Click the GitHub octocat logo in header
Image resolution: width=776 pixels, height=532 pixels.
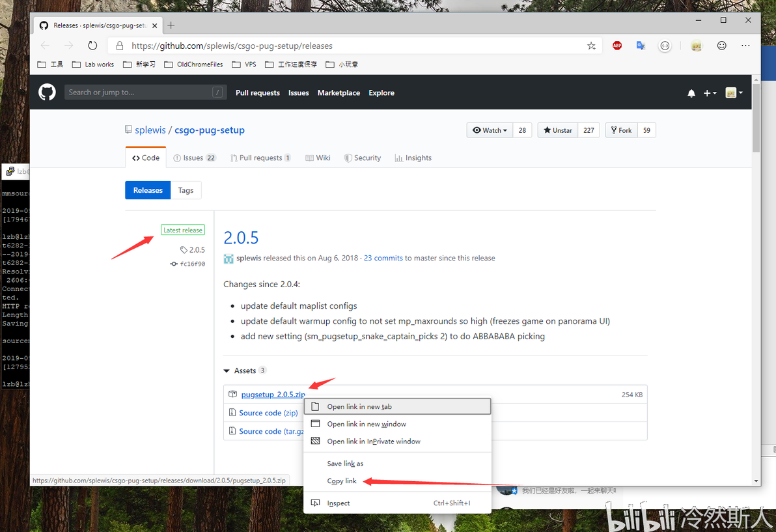pyautogui.click(x=47, y=92)
